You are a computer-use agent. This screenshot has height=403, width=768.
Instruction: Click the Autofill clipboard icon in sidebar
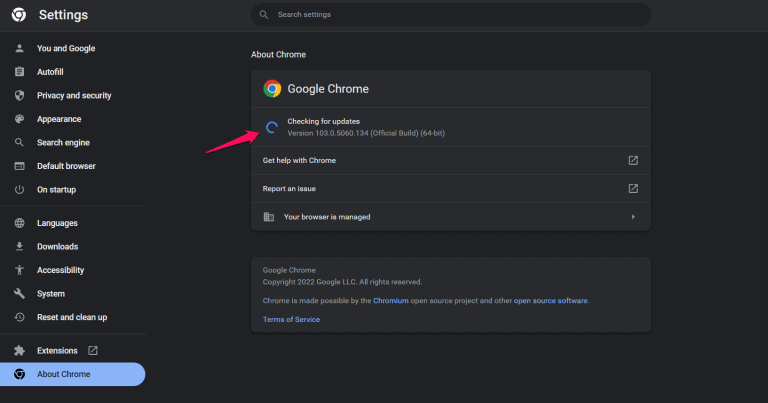(x=19, y=72)
